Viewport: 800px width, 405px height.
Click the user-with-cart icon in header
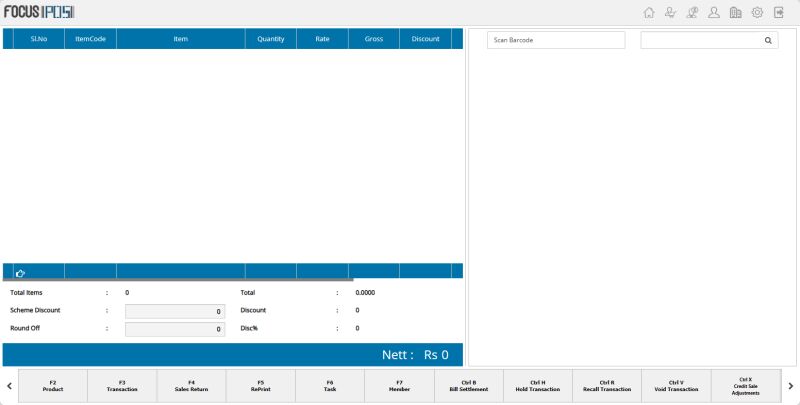[x=671, y=13]
